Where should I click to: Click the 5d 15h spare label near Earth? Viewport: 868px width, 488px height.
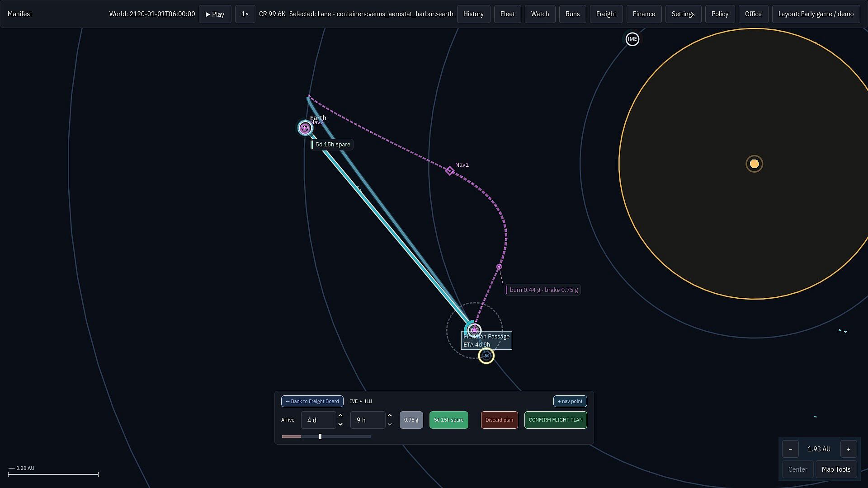(332, 145)
